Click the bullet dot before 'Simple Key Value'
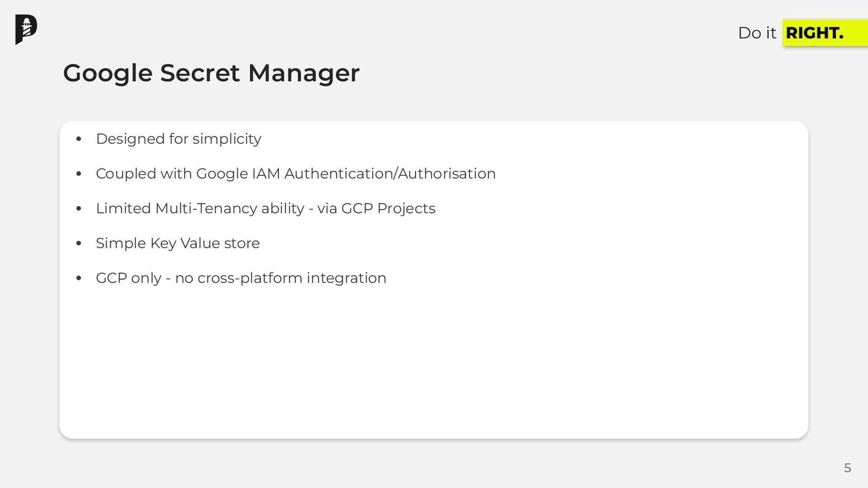The width and height of the screenshot is (868, 488). click(x=79, y=243)
